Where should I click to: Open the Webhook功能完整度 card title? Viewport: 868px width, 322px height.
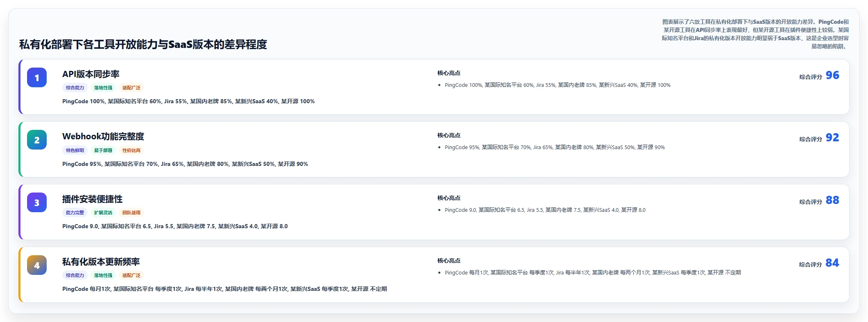pos(103,136)
